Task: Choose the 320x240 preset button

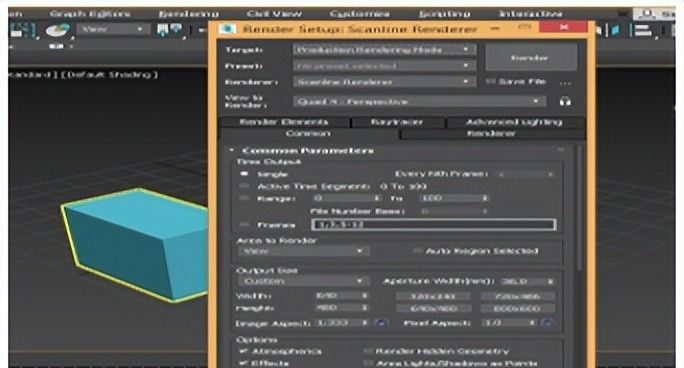Action: [x=433, y=296]
